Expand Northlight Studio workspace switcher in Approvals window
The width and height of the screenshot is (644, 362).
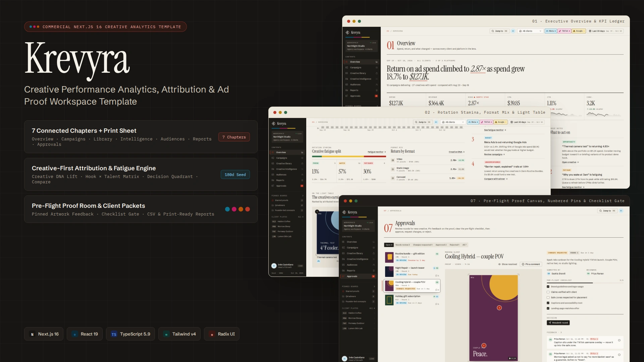pos(358,226)
